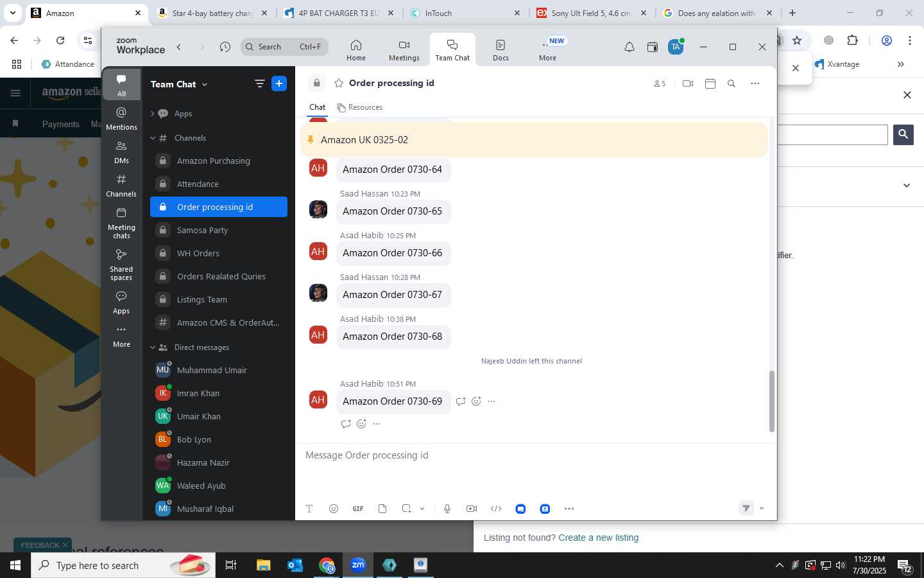The width and height of the screenshot is (924, 578).
Task: Show the channel members count
Action: pos(660,83)
